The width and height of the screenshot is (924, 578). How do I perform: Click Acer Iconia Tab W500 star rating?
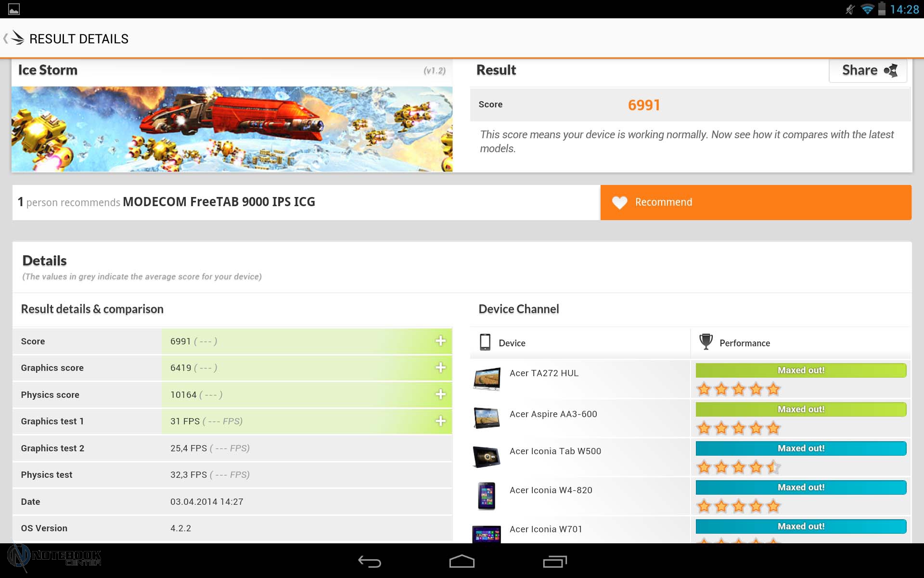[738, 467]
